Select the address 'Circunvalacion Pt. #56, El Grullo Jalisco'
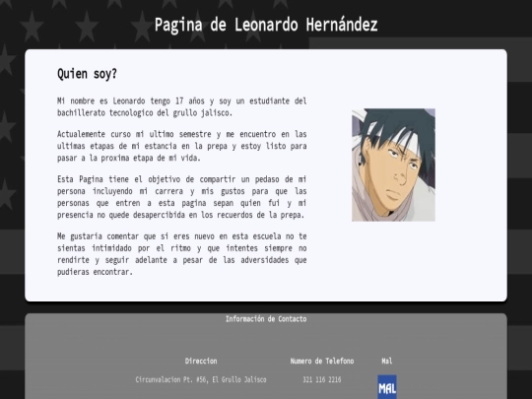The width and height of the screenshot is (532, 399). (x=201, y=379)
